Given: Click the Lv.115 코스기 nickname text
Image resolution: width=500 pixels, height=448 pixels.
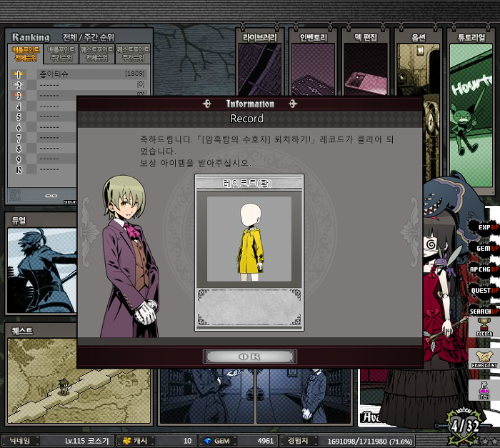Looking at the screenshot, I should (x=87, y=441).
